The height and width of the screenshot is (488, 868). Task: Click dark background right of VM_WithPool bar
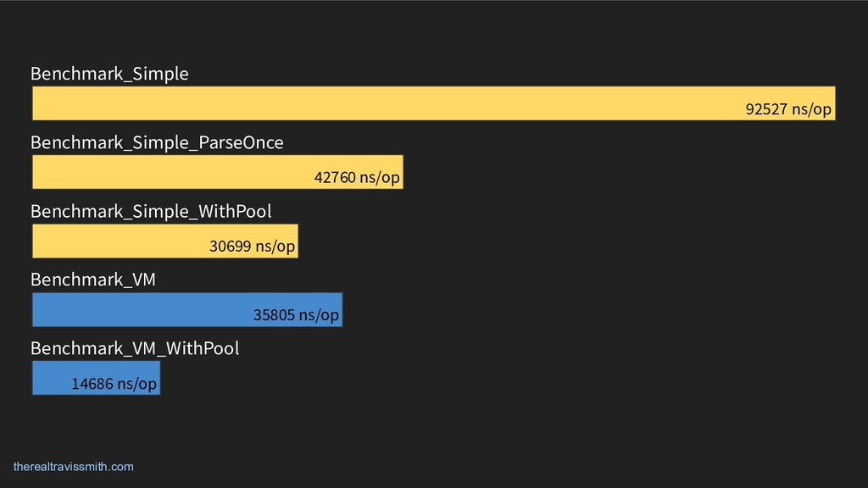pos(509,378)
